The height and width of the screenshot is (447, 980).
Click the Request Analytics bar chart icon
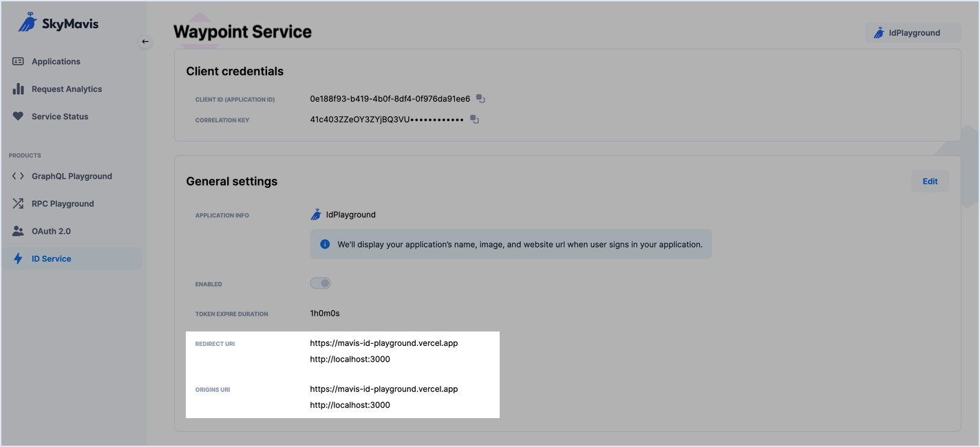[x=19, y=89]
